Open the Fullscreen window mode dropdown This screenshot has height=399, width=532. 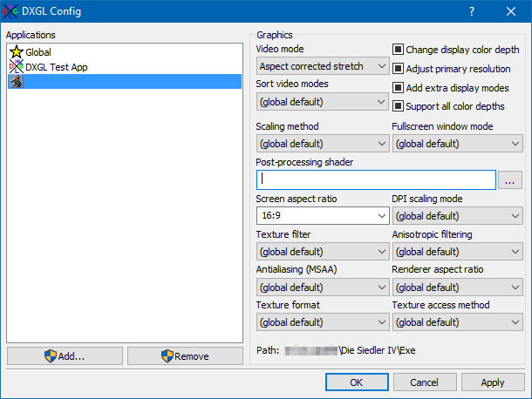457,144
